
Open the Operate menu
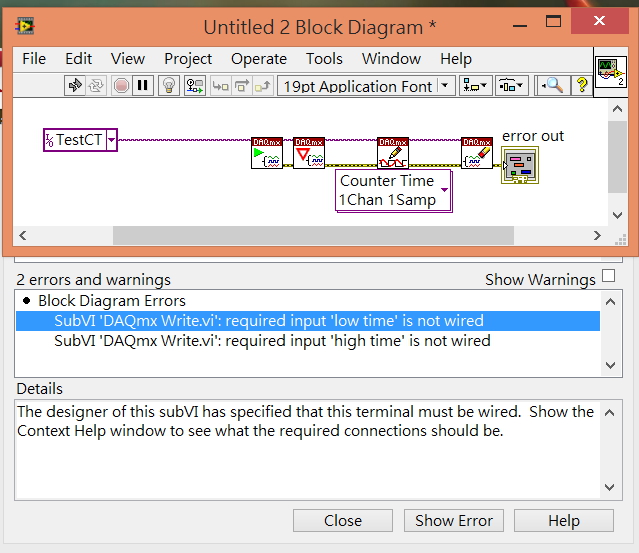pos(259,59)
